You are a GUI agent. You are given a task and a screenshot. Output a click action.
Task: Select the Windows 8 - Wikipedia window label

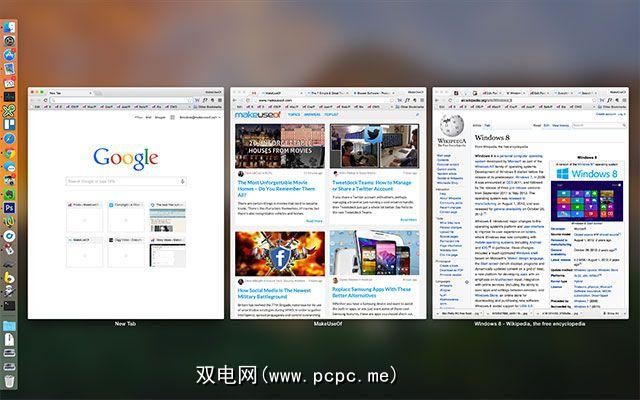[x=530, y=324]
